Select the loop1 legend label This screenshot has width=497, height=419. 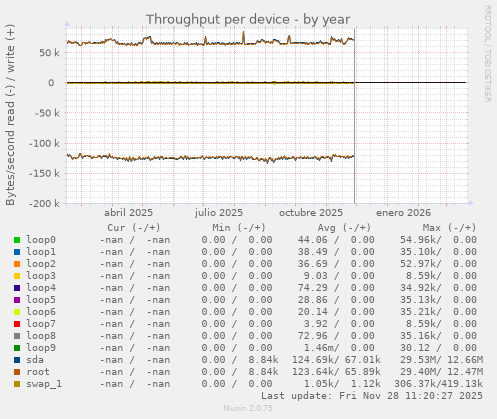tap(41, 252)
